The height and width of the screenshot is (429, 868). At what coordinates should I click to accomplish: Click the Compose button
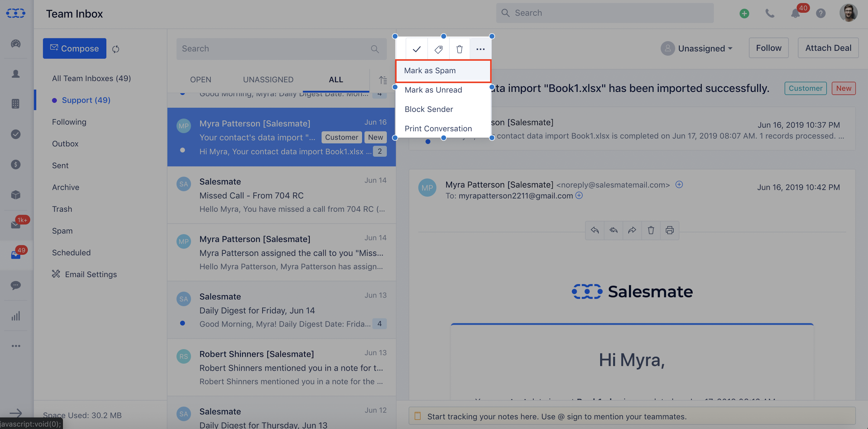tap(75, 48)
